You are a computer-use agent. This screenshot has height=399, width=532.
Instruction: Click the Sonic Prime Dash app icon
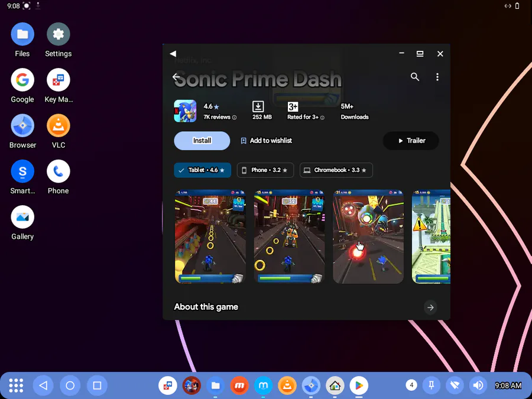(185, 111)
